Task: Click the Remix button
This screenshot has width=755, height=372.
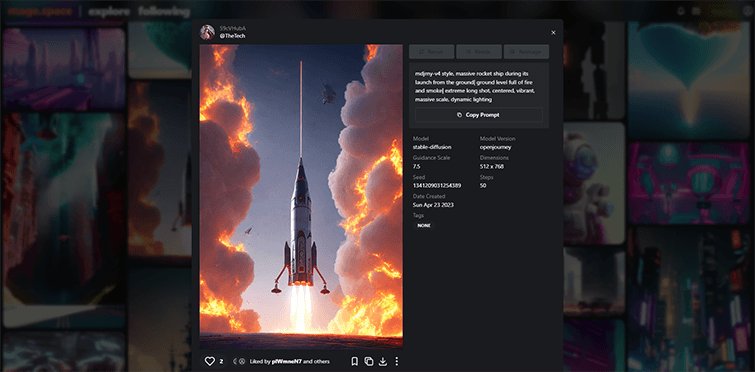Action: coord(479,51)
